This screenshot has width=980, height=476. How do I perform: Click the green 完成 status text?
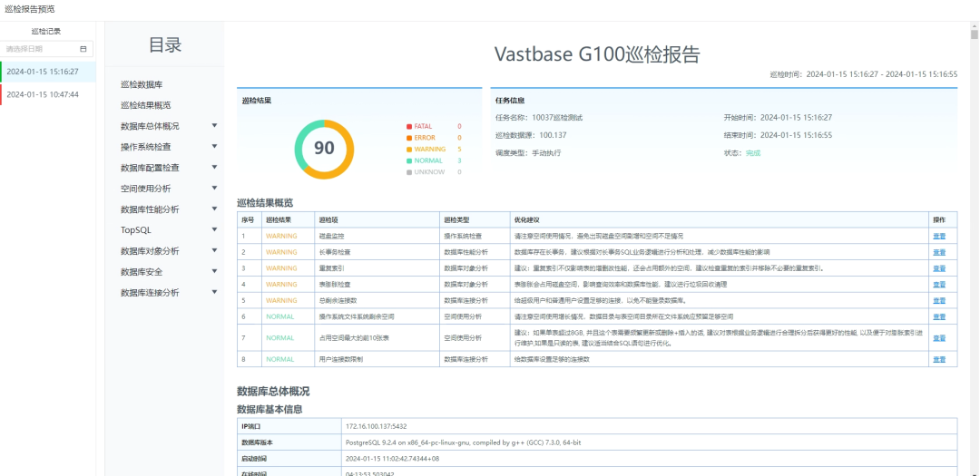click(x=753, y=153)
